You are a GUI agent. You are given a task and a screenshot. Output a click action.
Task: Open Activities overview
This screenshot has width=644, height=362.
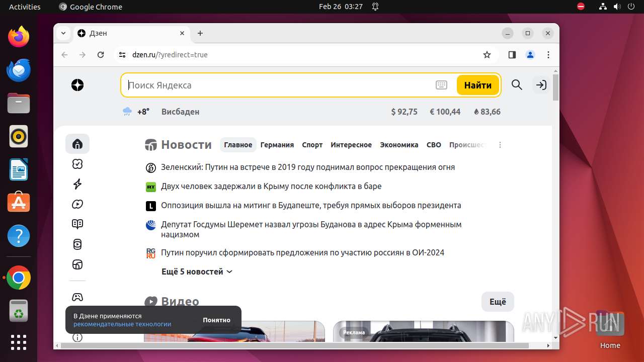[x=25, y=7]
